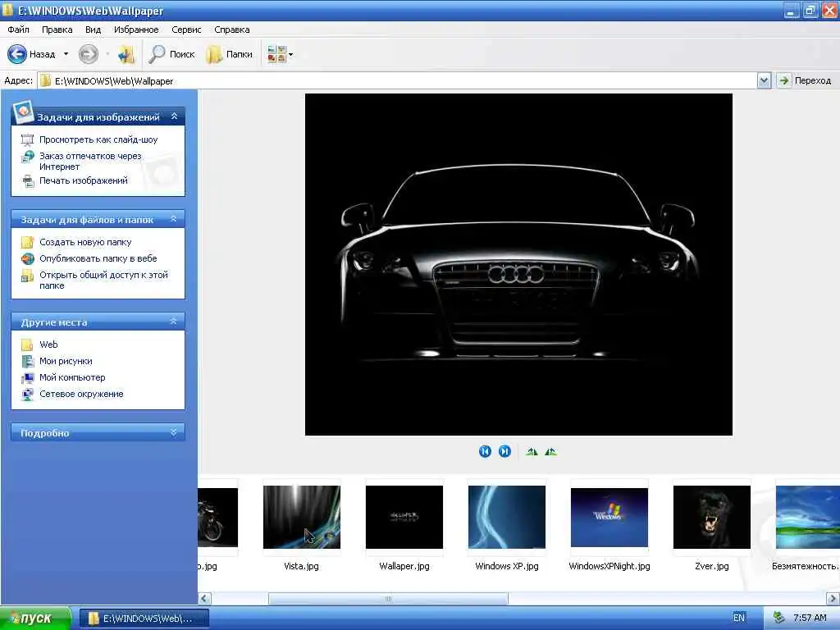Collapse Задачи для изображений panel
The width and height of the screenshot is (840, 630).
click(x=174, y=116)
